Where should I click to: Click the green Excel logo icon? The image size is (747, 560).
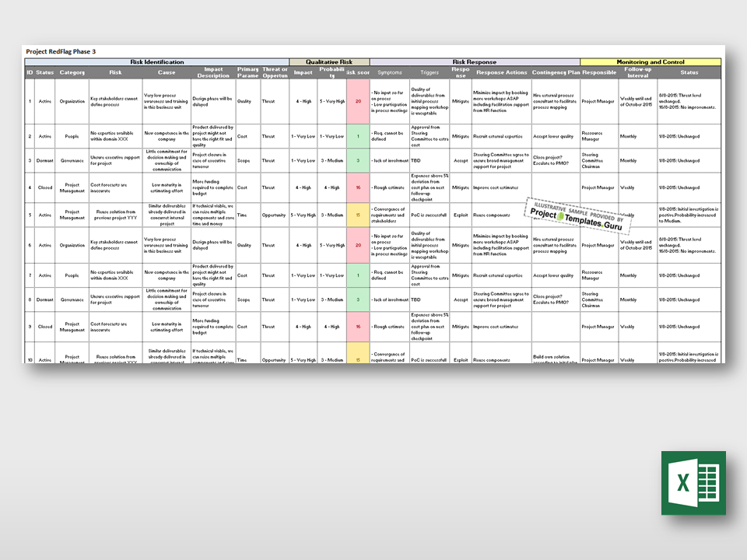[x=693, y=483]
